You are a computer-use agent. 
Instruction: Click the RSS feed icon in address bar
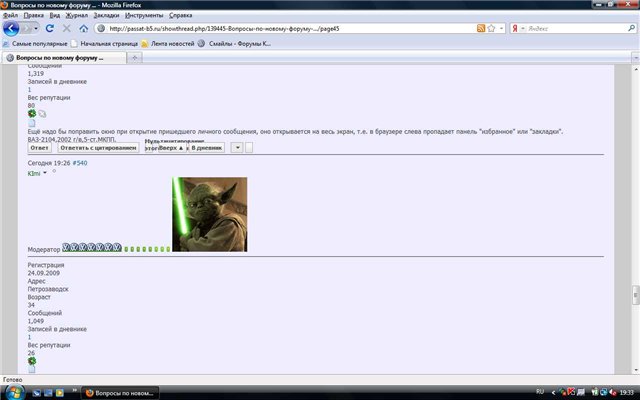[x=481, y=29]
